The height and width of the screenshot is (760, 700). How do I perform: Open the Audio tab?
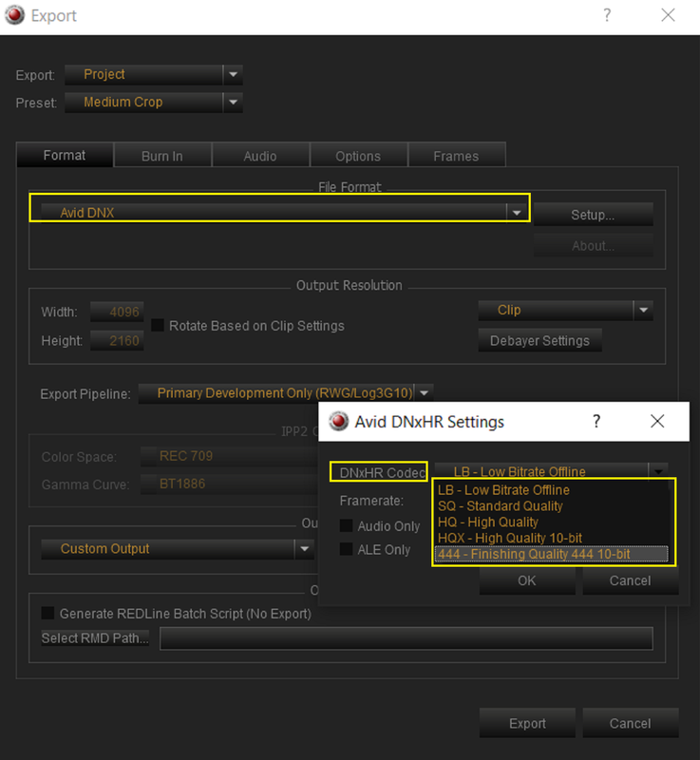pyautogui.click(x=260, y=156)
